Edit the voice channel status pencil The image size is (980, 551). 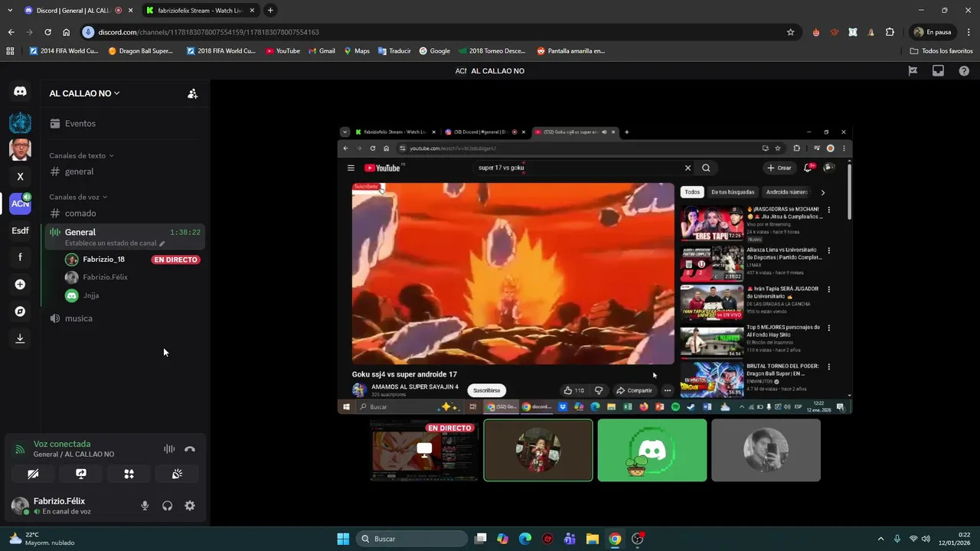click(162, 243)
